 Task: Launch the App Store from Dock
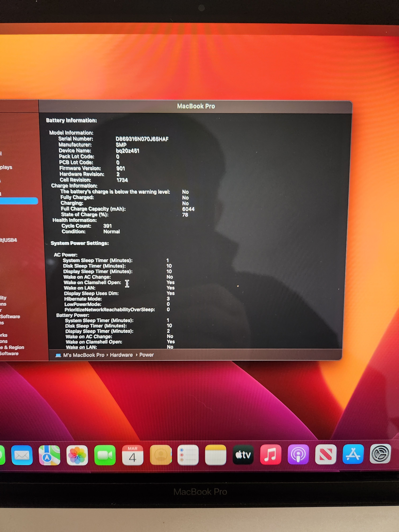point(353,454)
